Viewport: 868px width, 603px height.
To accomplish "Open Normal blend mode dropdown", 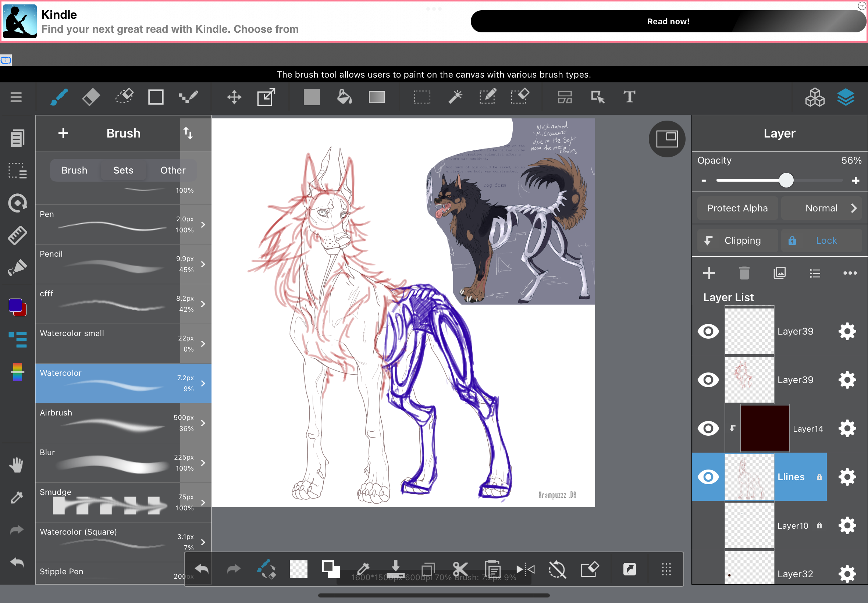I will (822, 208).
